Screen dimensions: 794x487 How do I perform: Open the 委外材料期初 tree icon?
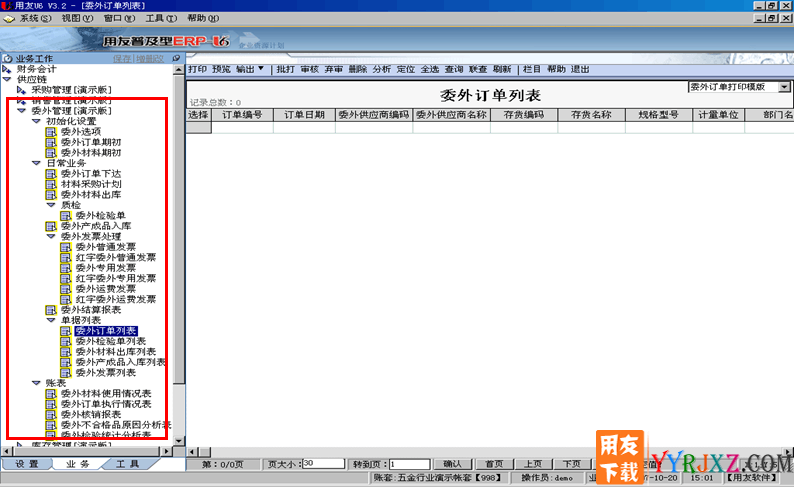(51, 153)
